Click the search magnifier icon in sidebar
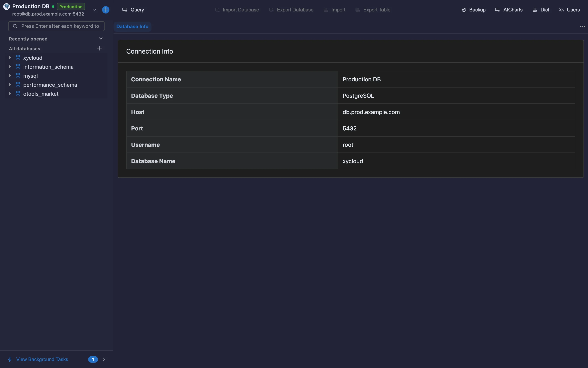Screen dimensions: 588x368 tap(15, 26)
